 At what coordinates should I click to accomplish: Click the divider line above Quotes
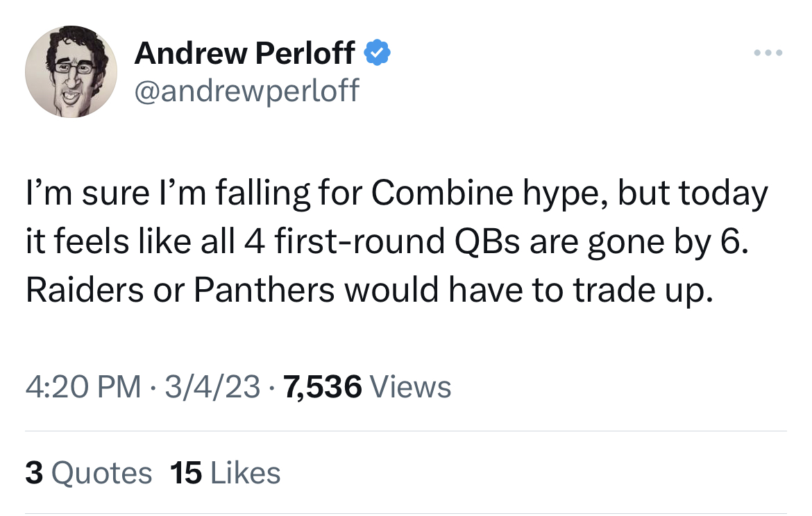(x=406, y=431)
